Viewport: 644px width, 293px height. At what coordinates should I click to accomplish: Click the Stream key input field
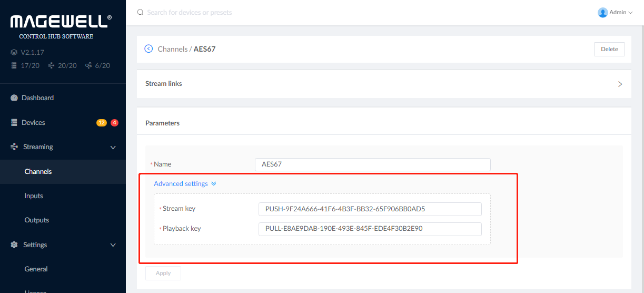(370, 209)
